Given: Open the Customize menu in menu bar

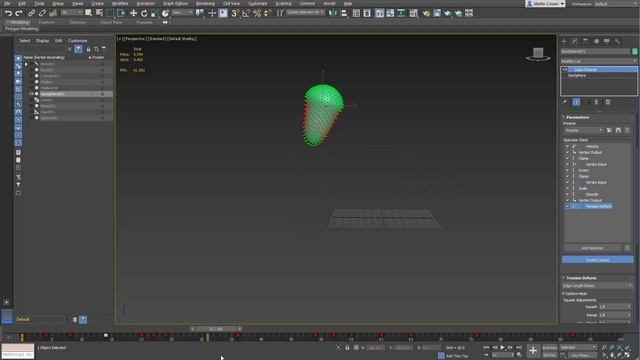Looking at the screenshot, I should point(258,4).
